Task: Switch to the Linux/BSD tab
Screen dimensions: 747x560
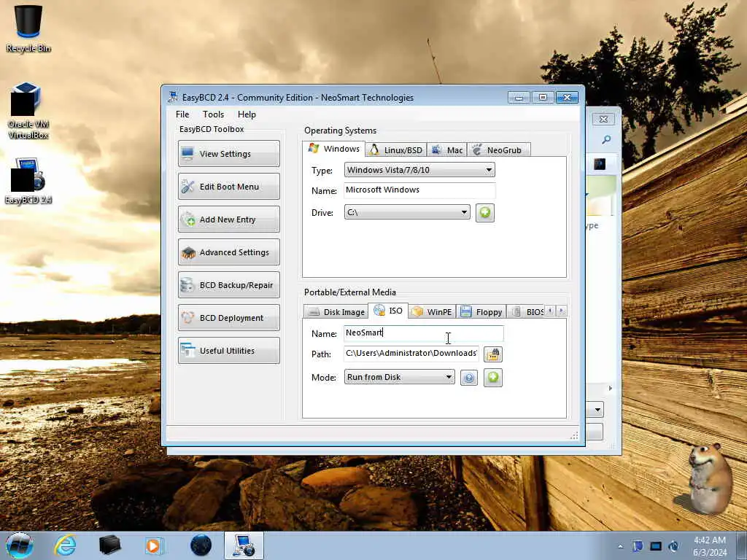Action: click(396, 150)
